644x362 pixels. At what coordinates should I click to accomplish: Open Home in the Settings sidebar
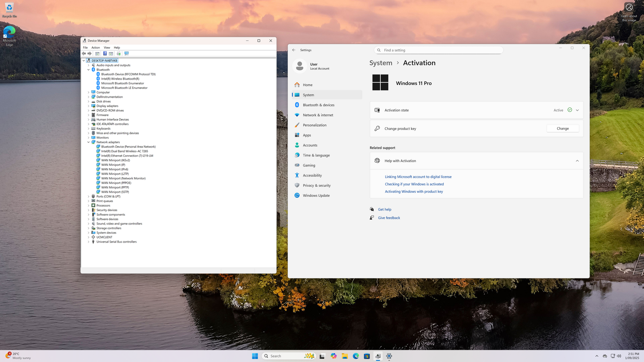327,85
